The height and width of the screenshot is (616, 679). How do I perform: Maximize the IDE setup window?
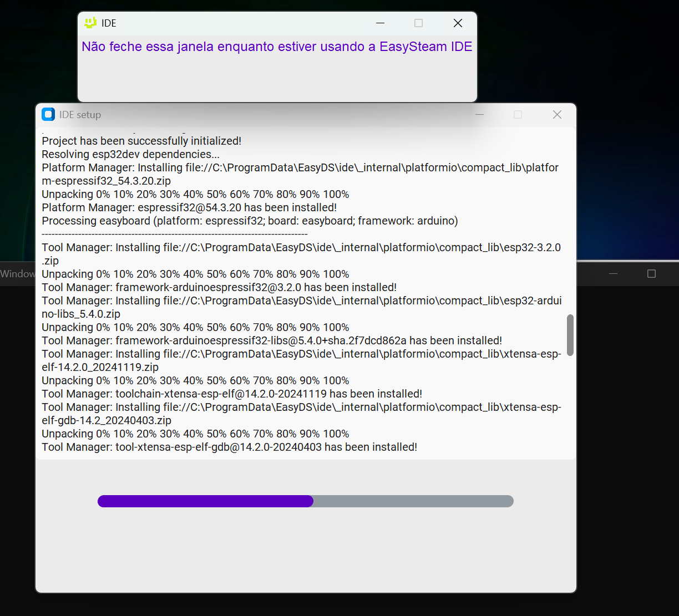pos(518,114)
